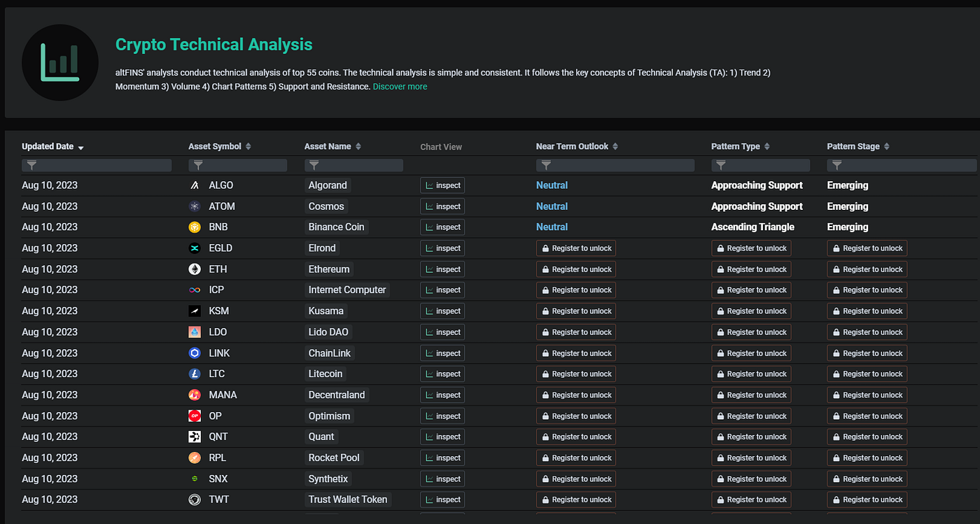Click Approaching Support pattern for ALGO
The width and height of the screenshot is (980, 524).
(757, 185)
